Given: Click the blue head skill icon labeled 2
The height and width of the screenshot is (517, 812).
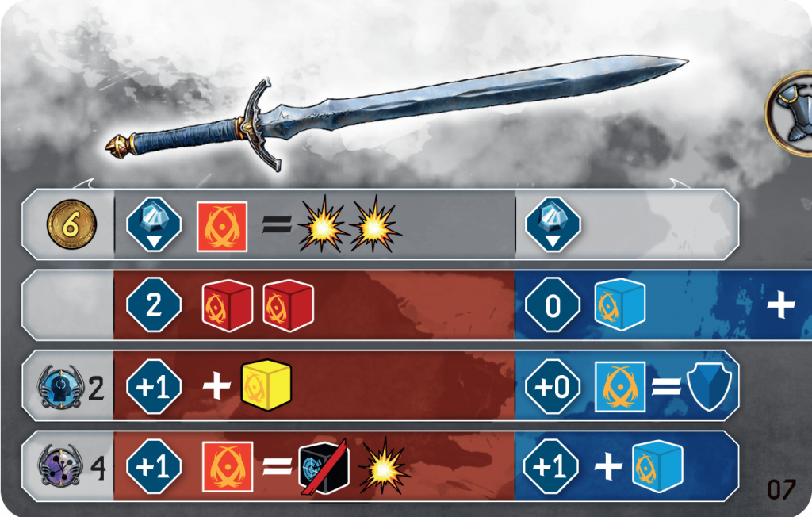Looking at the screenshot, I should pyautogui.click(x=60, y=388).
